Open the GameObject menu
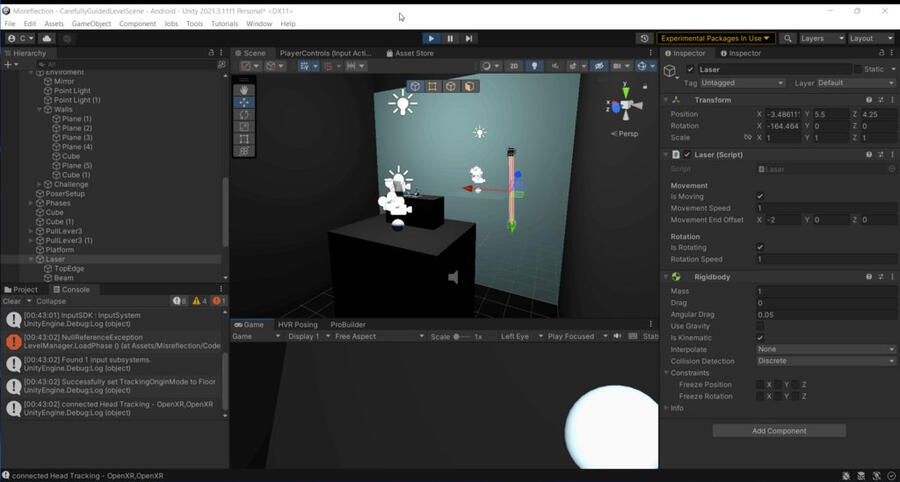900x482 pixels. [91, 23]
